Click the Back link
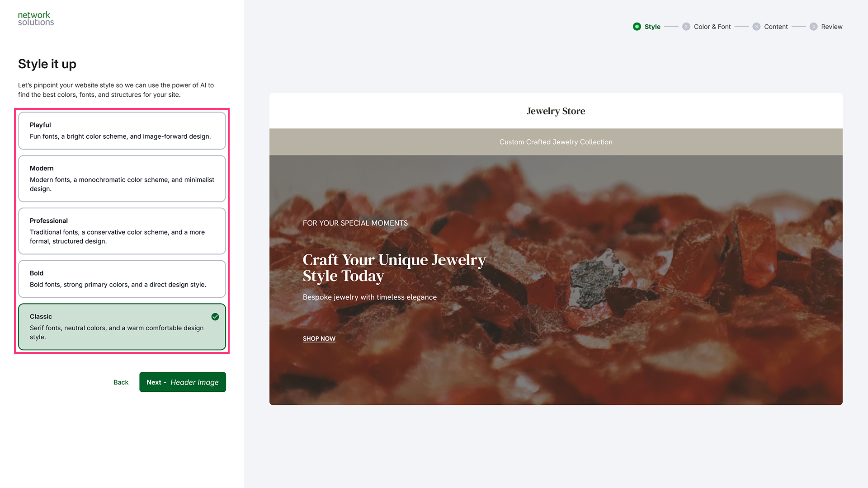The width and height of the screenshot is (868, 488). tap(121, 382)
